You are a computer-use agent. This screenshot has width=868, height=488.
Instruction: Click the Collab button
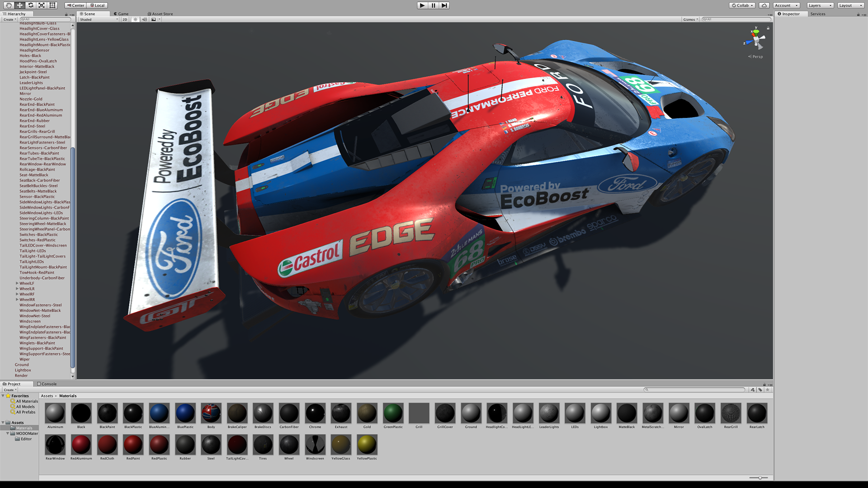tap(742, 5)
